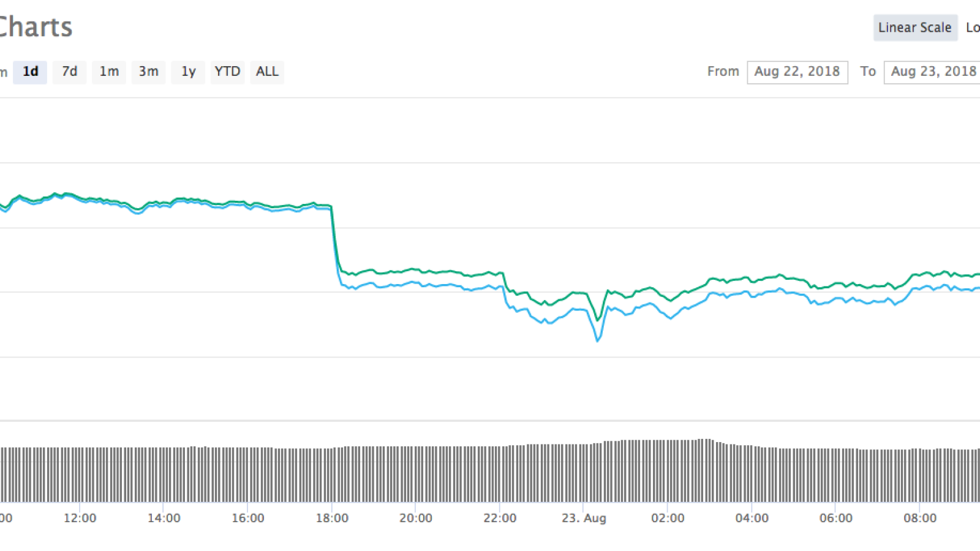Activate the Linear Scale button
The height and width of the screenshot is (551, 980).
coord(915,28)
